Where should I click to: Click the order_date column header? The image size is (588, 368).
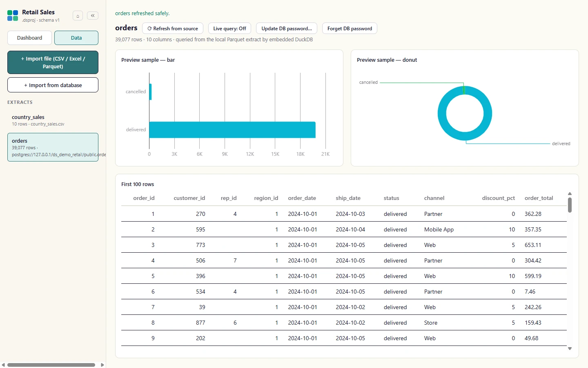tap(302, 198)
